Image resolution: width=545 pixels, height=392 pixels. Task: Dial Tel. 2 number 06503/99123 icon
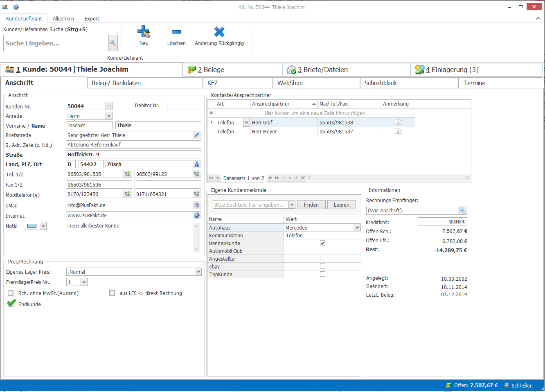click(x=197, y=174)
